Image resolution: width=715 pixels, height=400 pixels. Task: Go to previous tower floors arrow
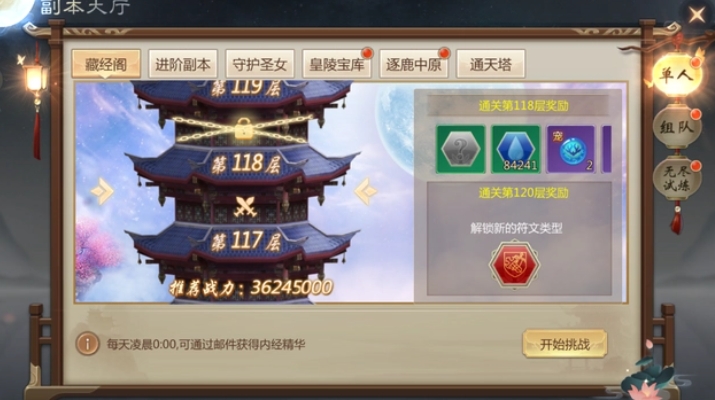pyautogui.click(x=102, y=191)
